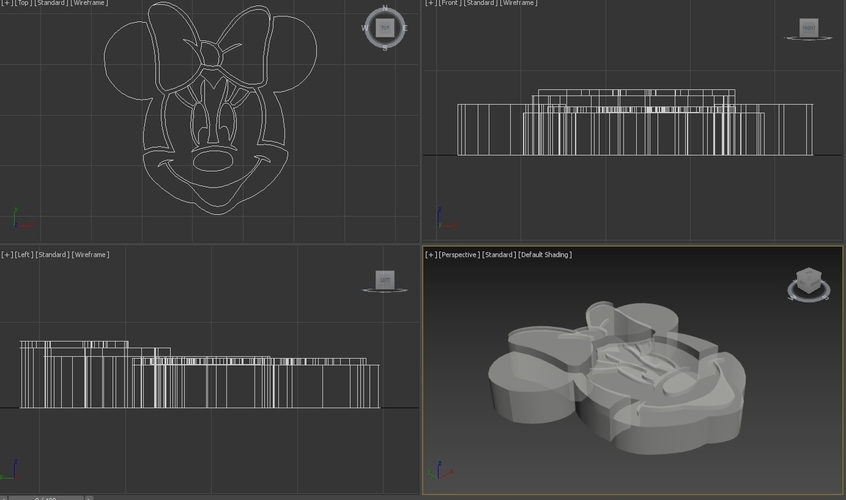Viewport: 846px width, 500px height.
Task: Click the compass ring under the Front viewport ViewCube
Action: coord(808,38)
